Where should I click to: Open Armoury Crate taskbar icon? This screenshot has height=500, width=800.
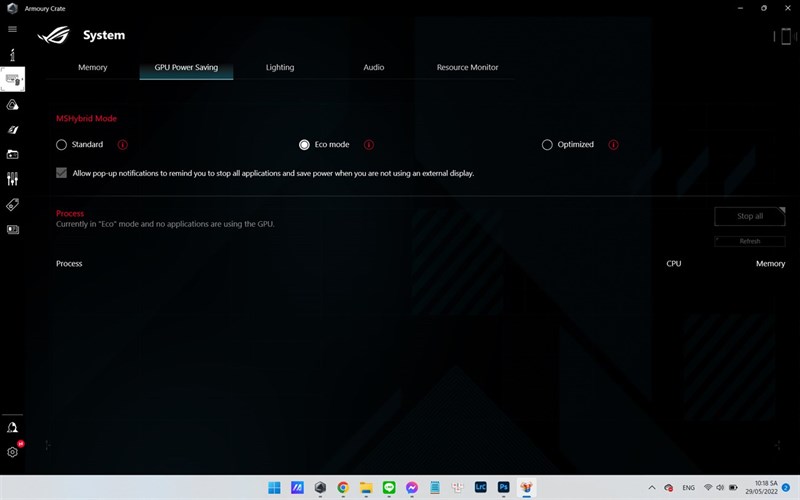320,488
